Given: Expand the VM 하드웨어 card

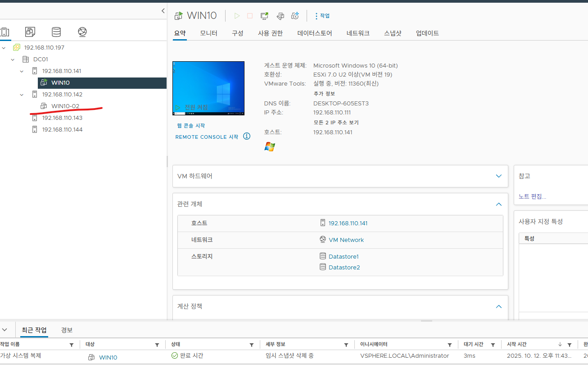Looking at the screenshot, I should [498, 176].
